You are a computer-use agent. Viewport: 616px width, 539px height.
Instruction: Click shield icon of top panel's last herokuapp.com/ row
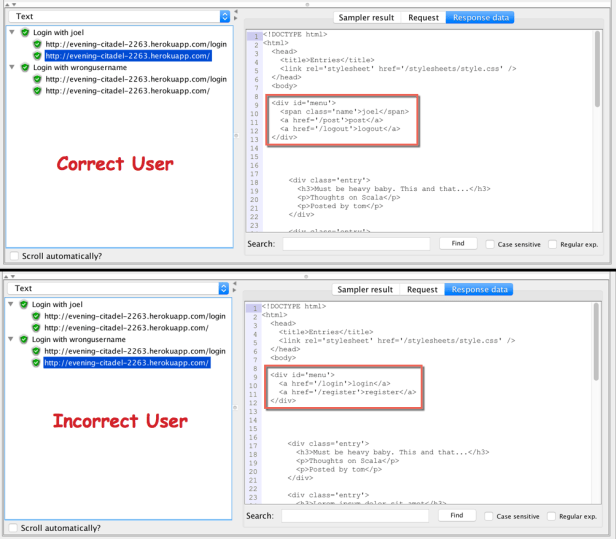point(37,91)
